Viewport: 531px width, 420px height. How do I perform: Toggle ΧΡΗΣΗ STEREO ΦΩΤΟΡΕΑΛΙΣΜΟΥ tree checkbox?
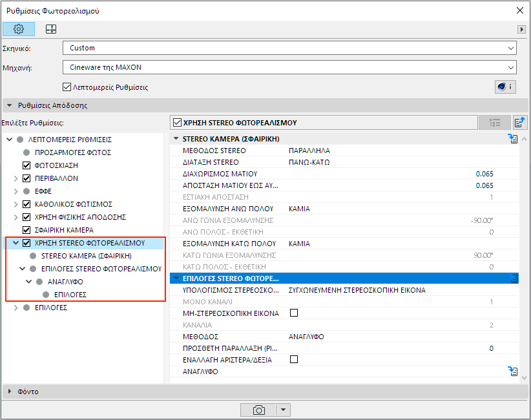pos(26,243)
